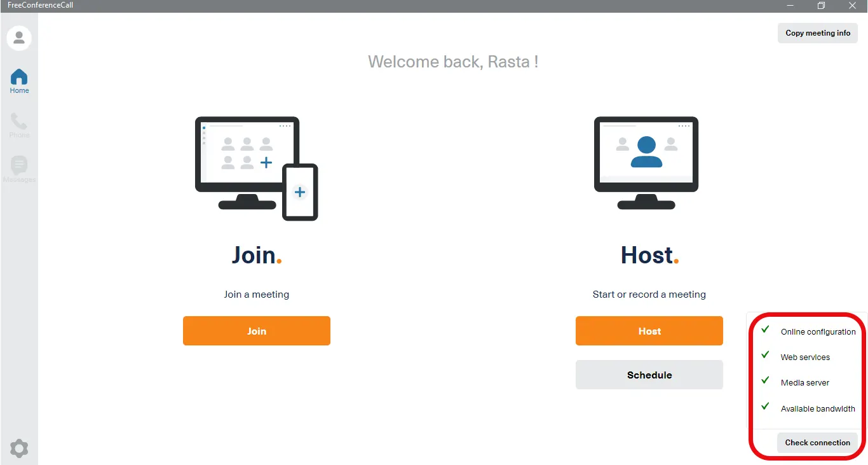Go to the Home section
Screen dimensions: 868x465
click(x=19, y=81)
